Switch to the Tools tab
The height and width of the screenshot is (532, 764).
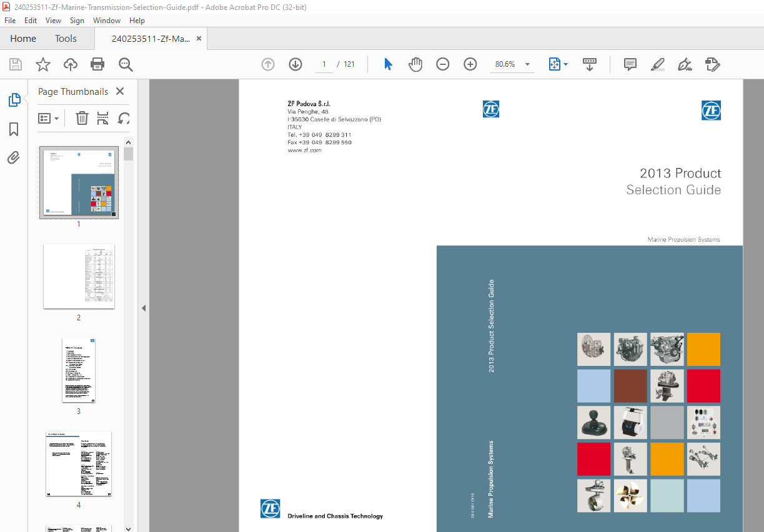pyautogui.click(x=66, y=39)
